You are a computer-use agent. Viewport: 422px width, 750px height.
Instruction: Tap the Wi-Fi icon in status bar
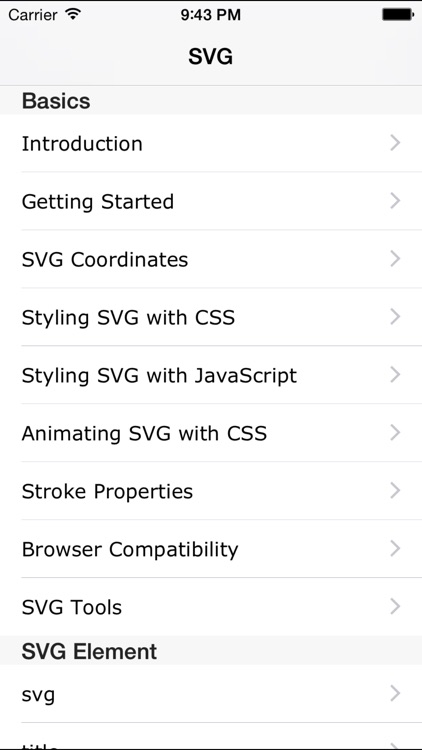[73, 14]
